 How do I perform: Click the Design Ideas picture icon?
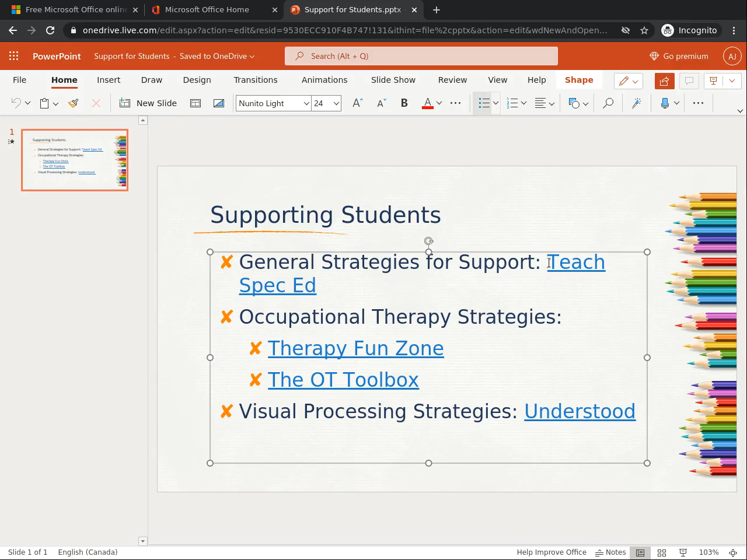pos(219,103)
